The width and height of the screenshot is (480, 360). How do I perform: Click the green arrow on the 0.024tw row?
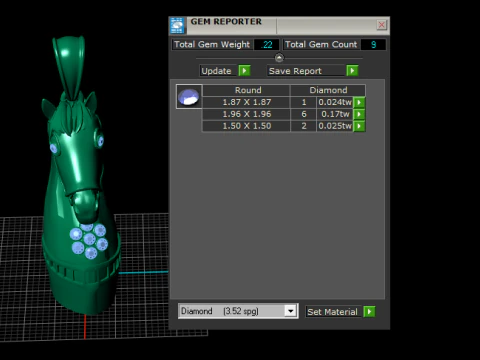(x=359, y=102)
